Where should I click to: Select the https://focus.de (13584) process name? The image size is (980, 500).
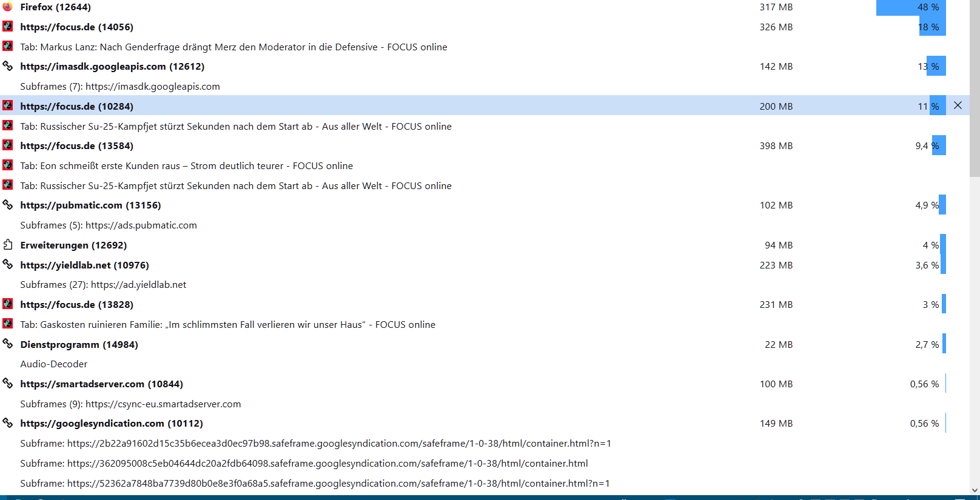[x=77, y=146]
